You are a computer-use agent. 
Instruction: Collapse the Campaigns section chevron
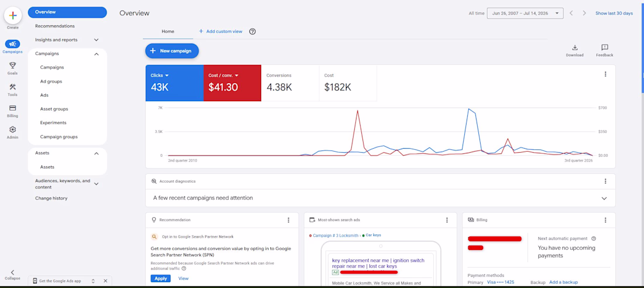tap(97, 54)
